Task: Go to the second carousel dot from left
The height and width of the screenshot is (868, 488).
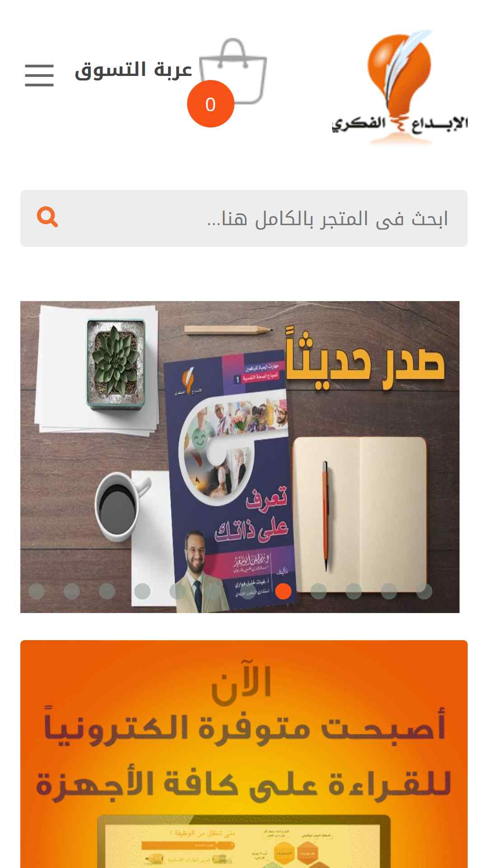Action: click(x=72, y=591)
